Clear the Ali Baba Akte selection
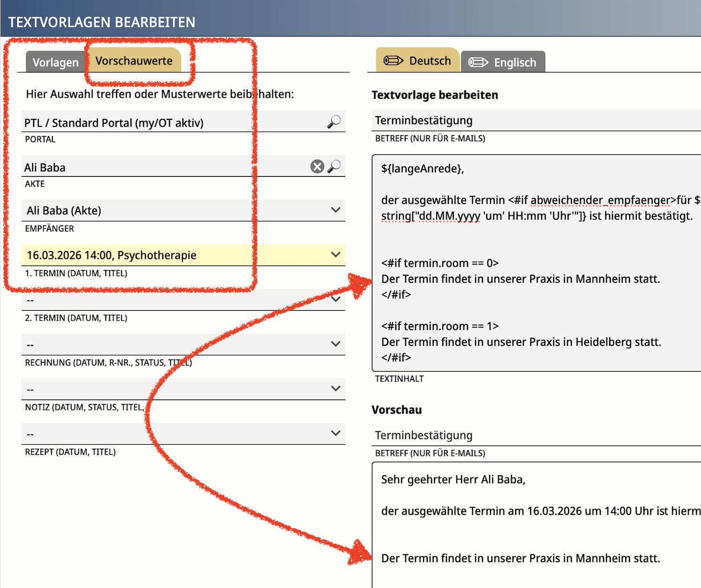 tap(317, 167)
